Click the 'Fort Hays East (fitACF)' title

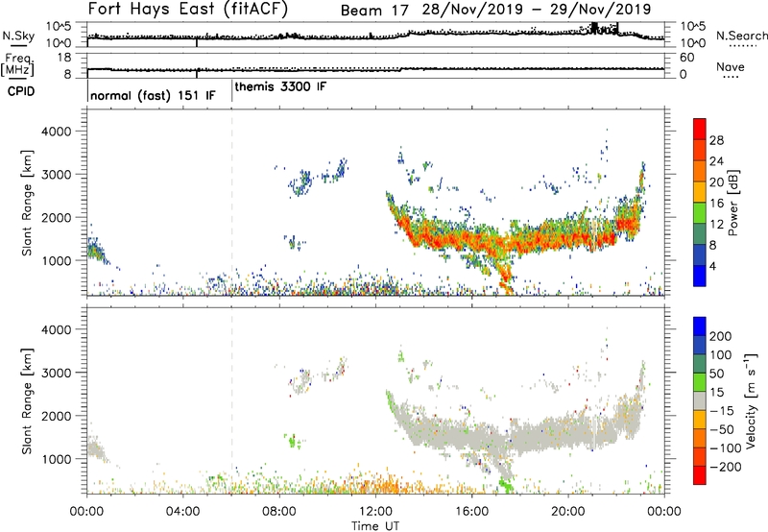pyautogui.click(x=188, y=10)
